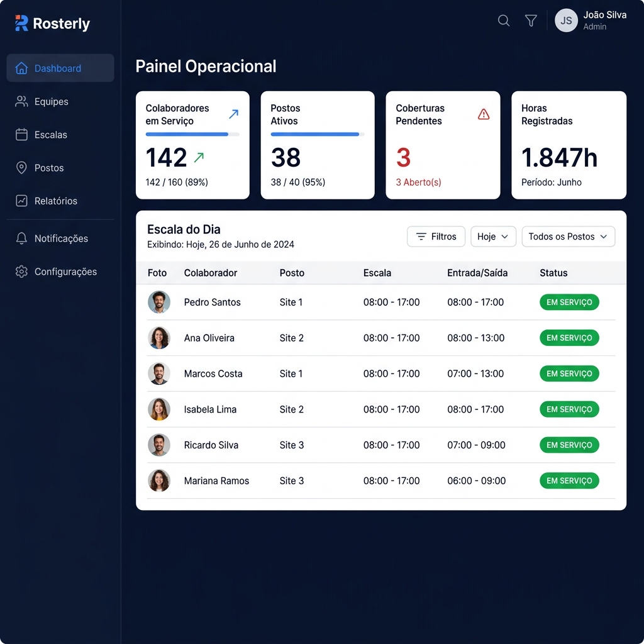Go to Equipes section

60,101
